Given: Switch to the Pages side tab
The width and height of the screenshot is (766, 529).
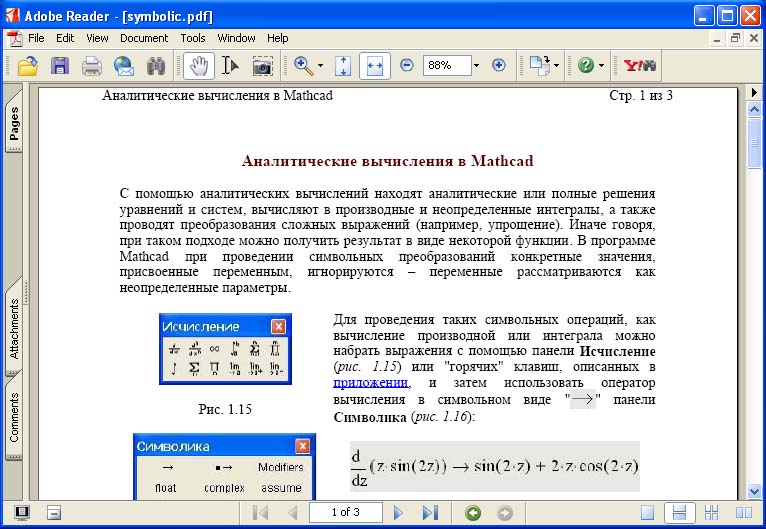Looking at the screenshot, I should click(14, 123).
